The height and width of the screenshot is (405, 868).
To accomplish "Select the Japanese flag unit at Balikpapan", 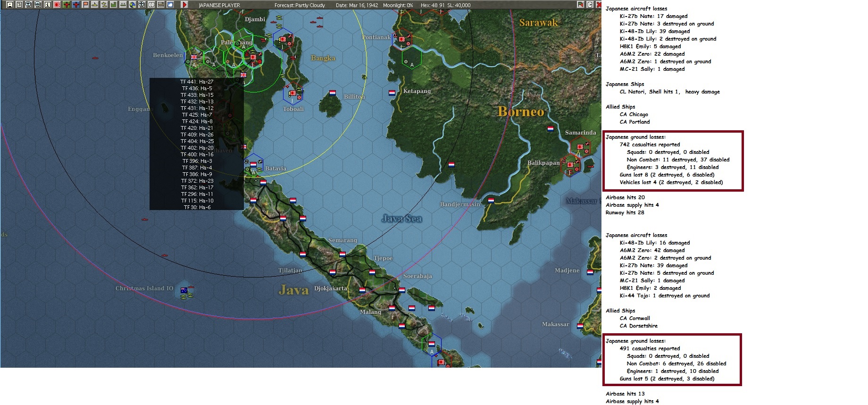I will point(570,165).
